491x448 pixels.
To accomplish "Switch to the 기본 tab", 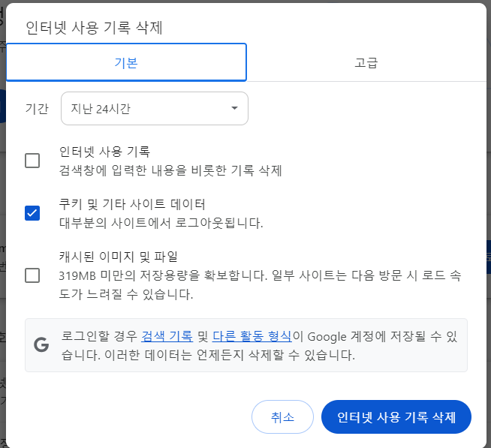I will click(x=126, y=62).
